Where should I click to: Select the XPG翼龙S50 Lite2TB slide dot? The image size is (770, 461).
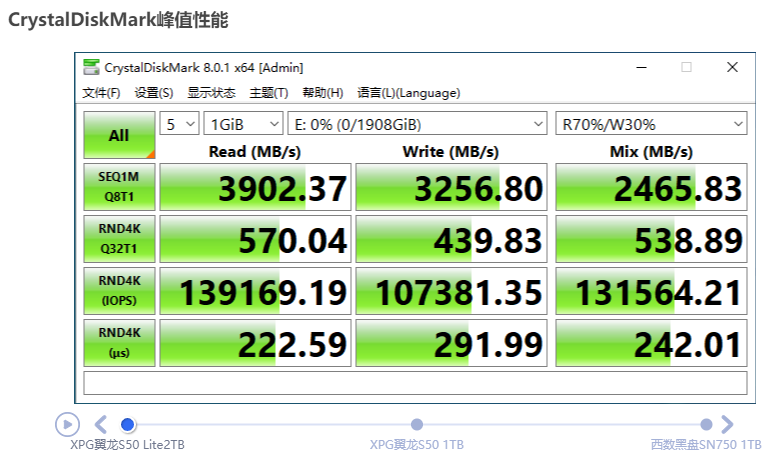tap(128, 425)
